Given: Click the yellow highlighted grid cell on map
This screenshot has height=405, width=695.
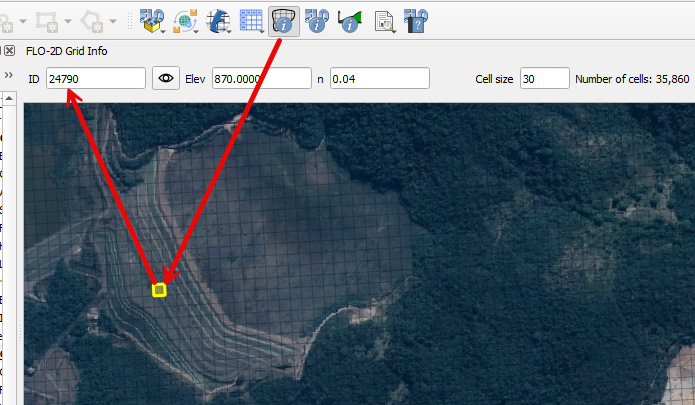Looking at the screenshot, I should coord(158,290).
